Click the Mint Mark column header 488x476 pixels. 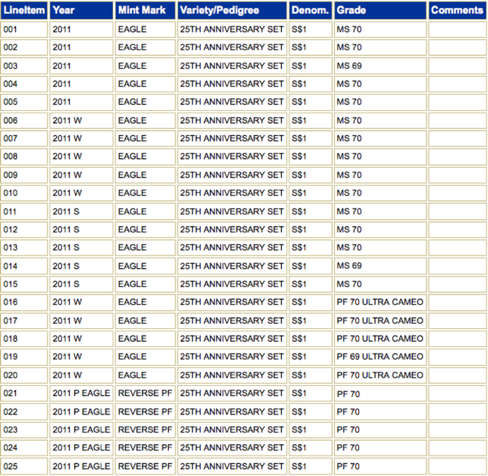point(145,10)
